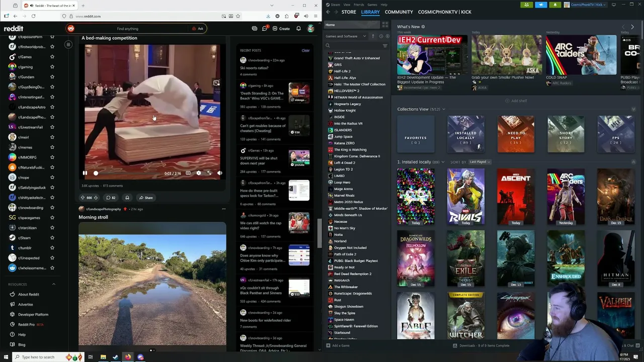Open Reddit notifications bell
The image size is (644, 362).
(298, 29)
